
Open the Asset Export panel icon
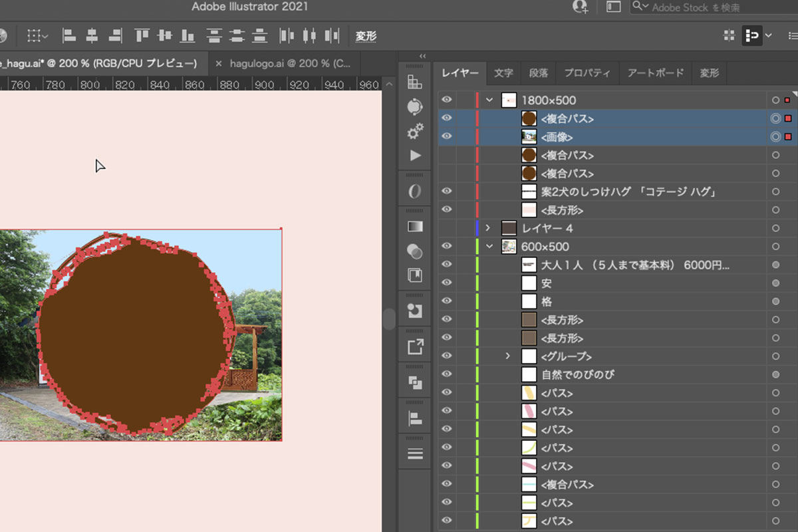pyautogui.click(x=415, y=346)
